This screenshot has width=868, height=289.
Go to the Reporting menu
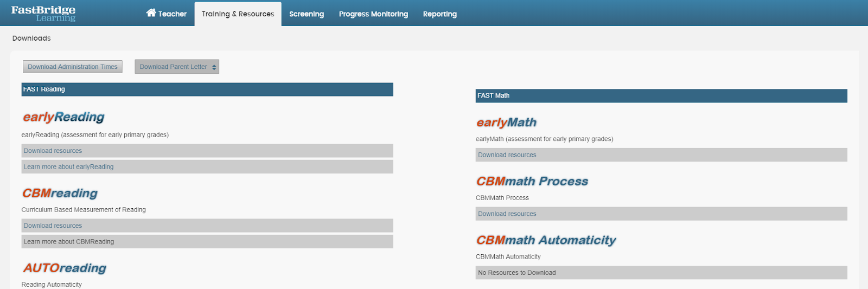440,14
